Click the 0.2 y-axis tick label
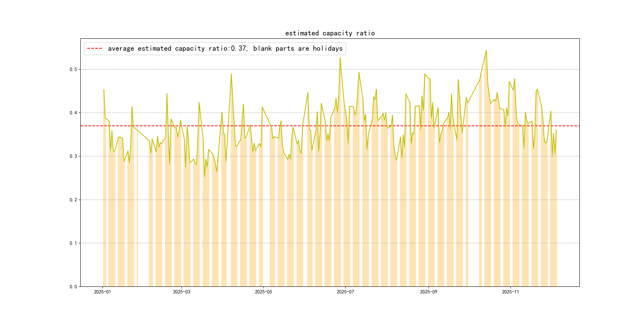Screen dimensions: 644x322 tap(73, 200)
